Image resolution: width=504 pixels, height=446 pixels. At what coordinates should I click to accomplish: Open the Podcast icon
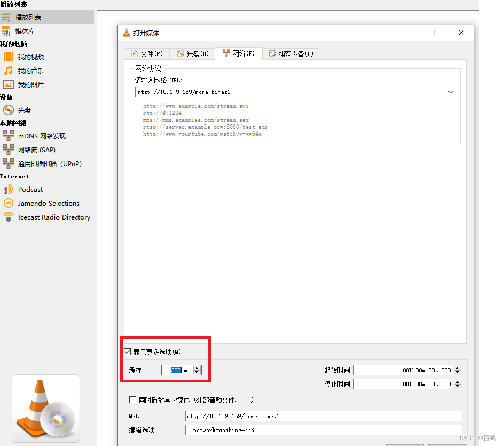click(9, 190)
